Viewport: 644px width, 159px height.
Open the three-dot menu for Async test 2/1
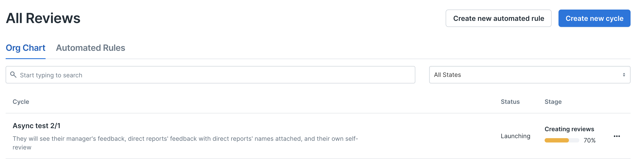point(616,136)
